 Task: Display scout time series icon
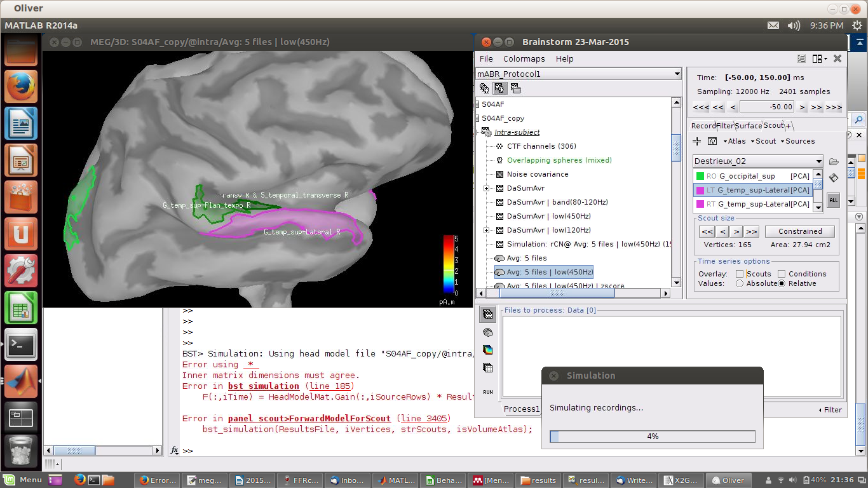pos(712,141)
